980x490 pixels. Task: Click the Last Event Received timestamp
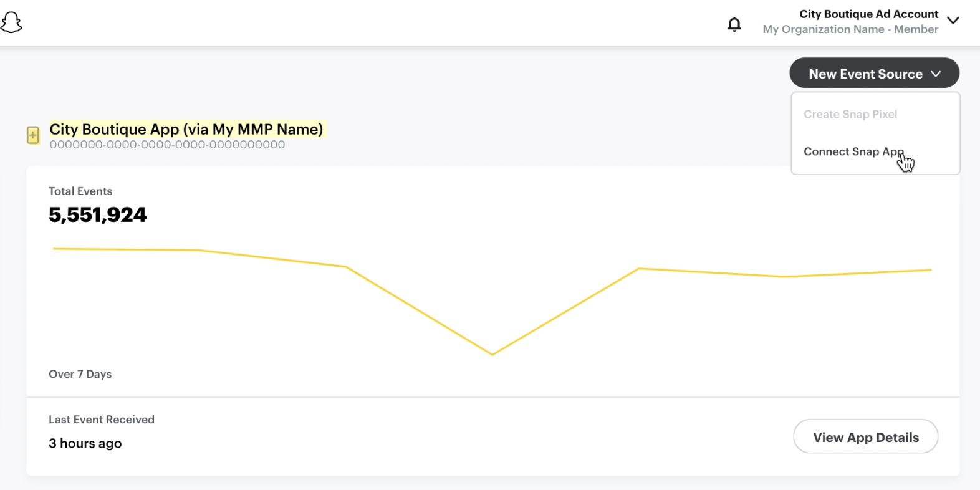(85, 443)
